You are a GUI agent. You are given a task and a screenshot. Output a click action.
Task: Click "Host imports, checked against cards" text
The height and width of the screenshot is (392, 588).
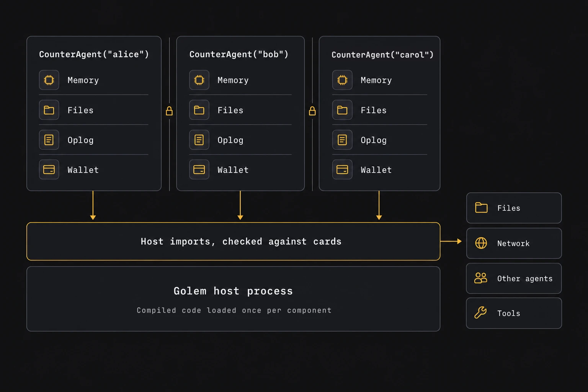pos(241,242)
